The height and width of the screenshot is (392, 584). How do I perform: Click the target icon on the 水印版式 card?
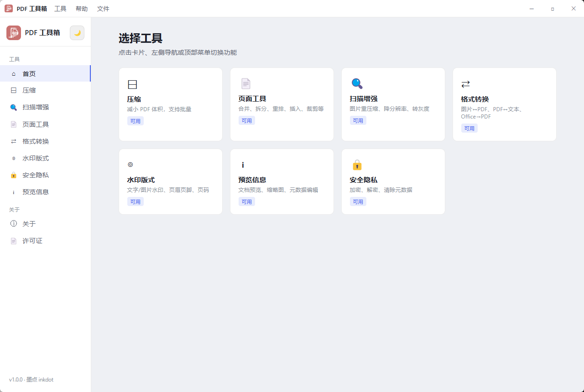point(130,165)
